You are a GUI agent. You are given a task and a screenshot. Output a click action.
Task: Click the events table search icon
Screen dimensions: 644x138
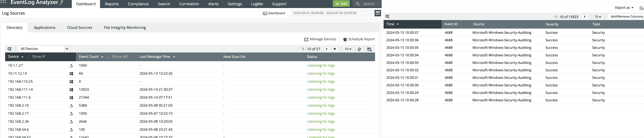tap(387, 17)
